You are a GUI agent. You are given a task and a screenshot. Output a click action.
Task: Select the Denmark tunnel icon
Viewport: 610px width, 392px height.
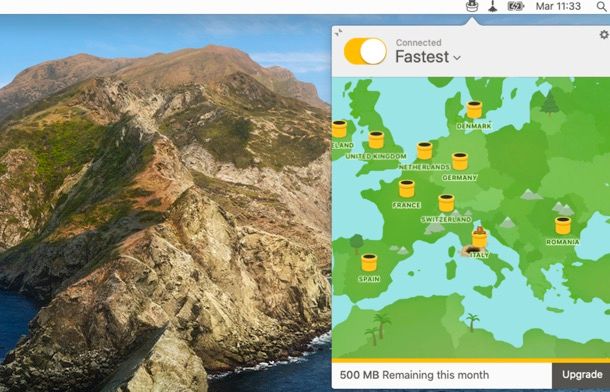click(474, 110)
